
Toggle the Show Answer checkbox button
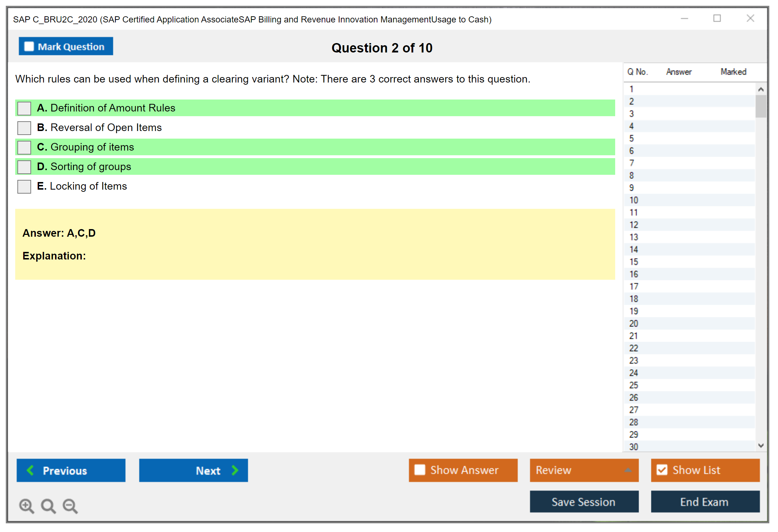point(420,470)
